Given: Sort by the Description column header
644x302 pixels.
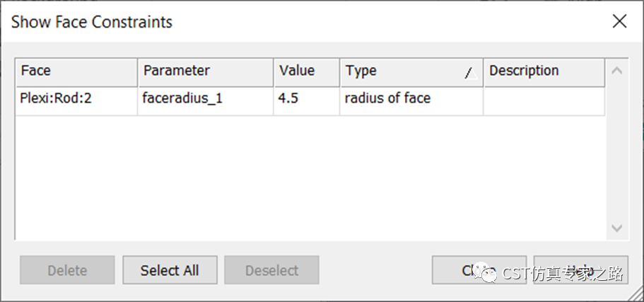Looking at the screenshot, I should point(544,72).
